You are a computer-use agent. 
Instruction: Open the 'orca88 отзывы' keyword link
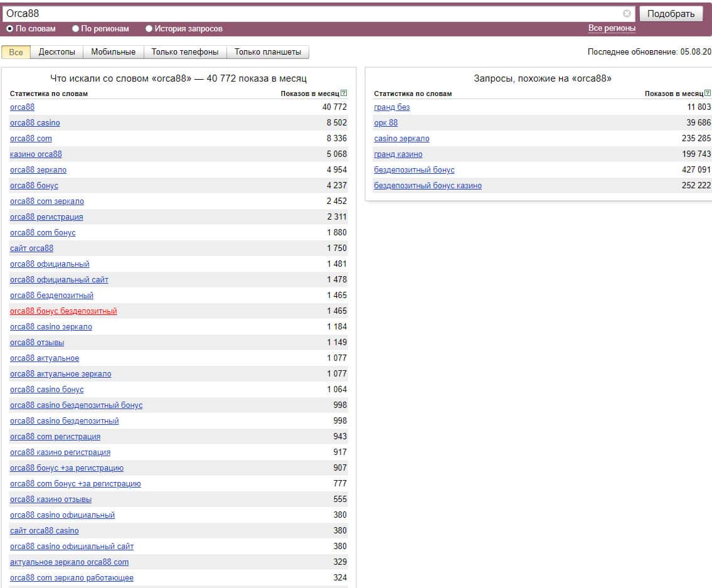37,343
